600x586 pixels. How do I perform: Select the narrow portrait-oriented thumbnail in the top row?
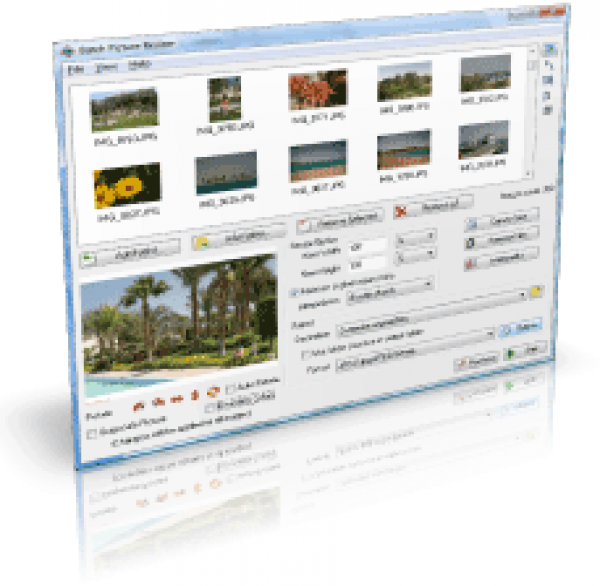coord(225,99)
